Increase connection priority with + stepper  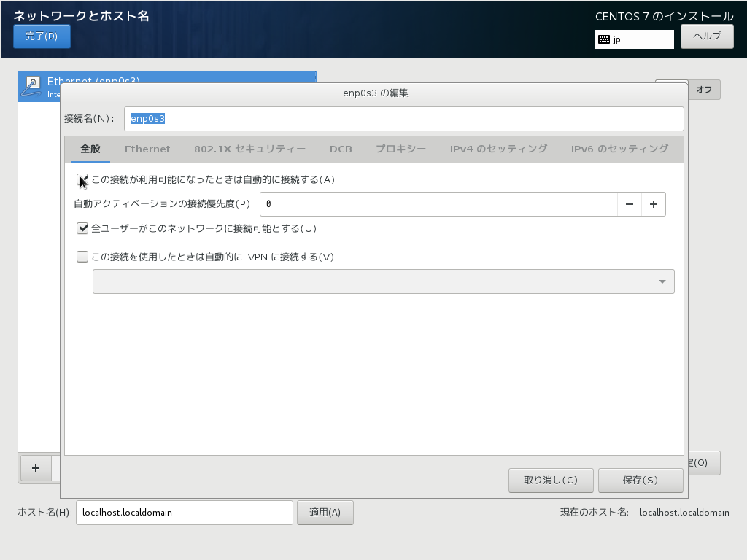(653, 204)
